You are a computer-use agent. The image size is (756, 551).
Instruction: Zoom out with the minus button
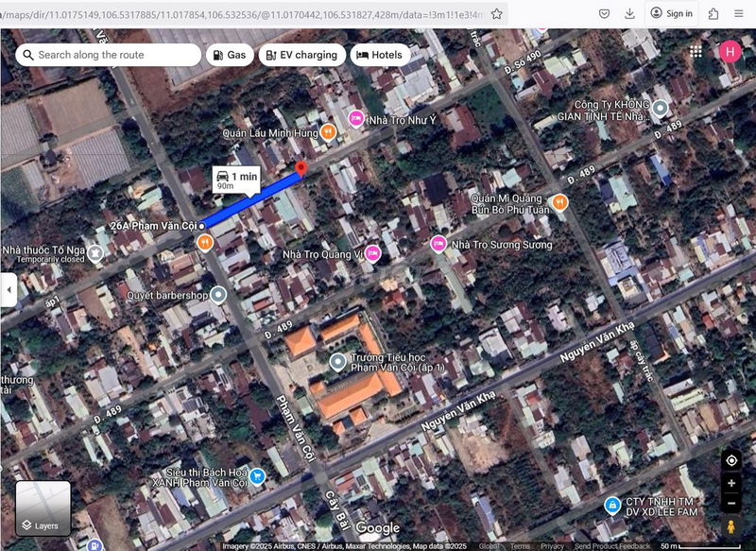point(731,503)
